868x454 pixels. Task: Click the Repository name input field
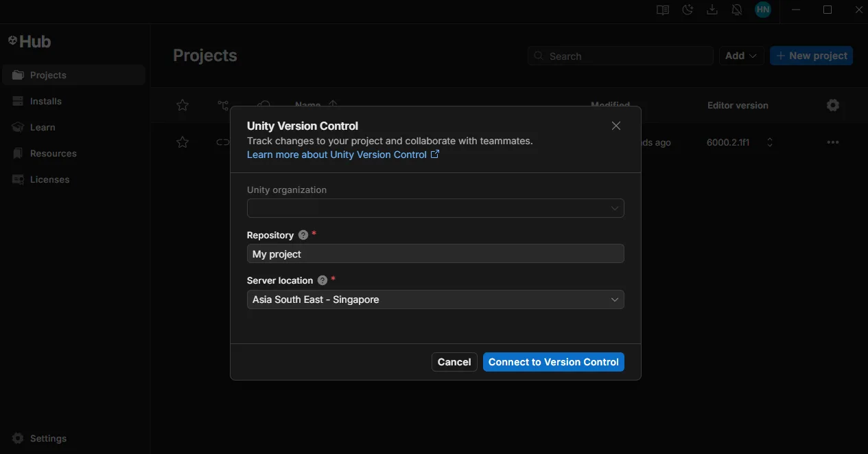(435, 254)
